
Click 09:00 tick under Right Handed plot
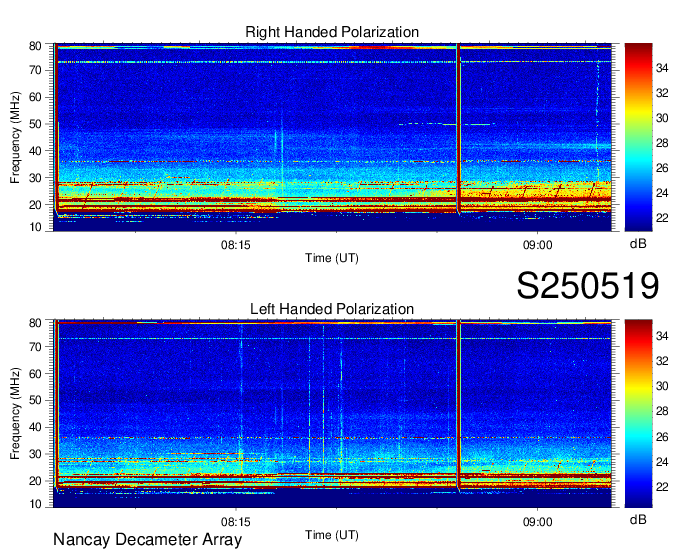click(538, 245)
